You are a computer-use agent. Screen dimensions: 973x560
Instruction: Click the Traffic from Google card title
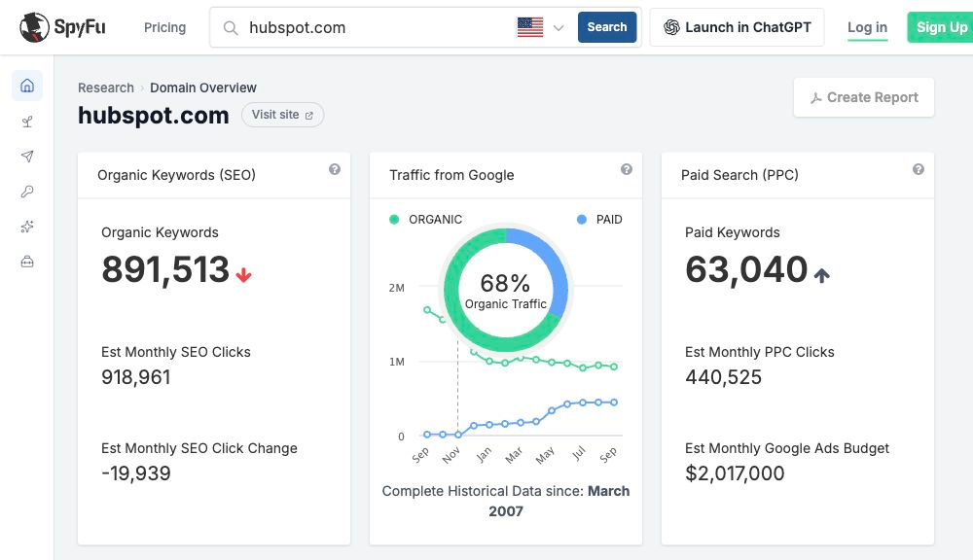pos(451,175)
